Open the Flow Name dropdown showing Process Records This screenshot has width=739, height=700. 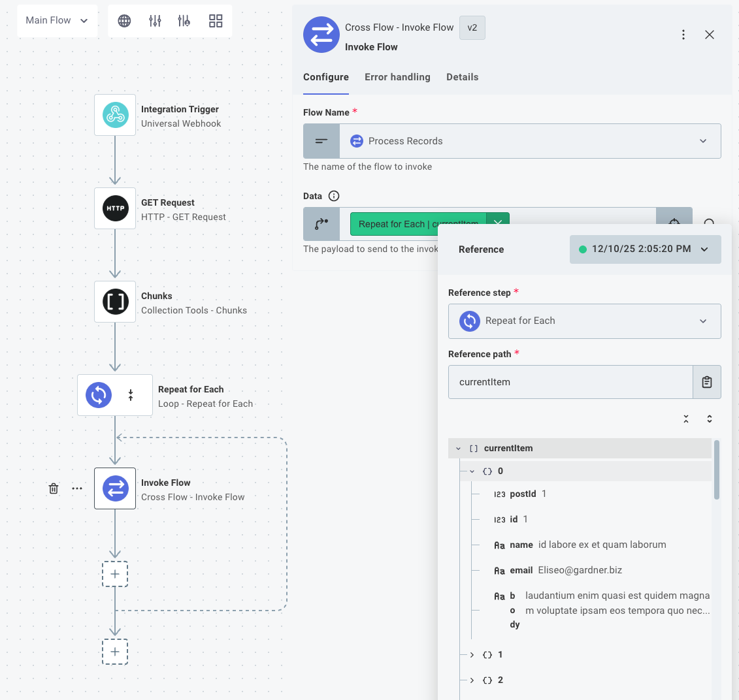(703, 140)
